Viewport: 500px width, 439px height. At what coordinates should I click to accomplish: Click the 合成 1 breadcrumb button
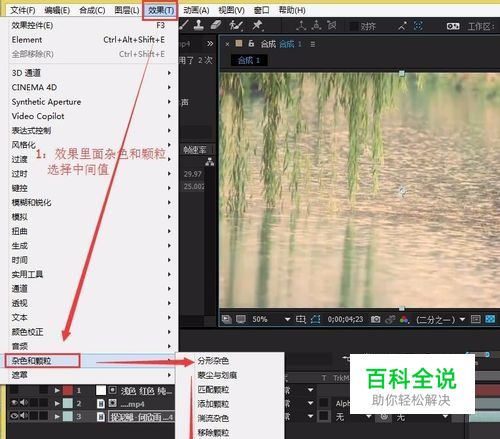pyautogui.click(x=249, y=60)
